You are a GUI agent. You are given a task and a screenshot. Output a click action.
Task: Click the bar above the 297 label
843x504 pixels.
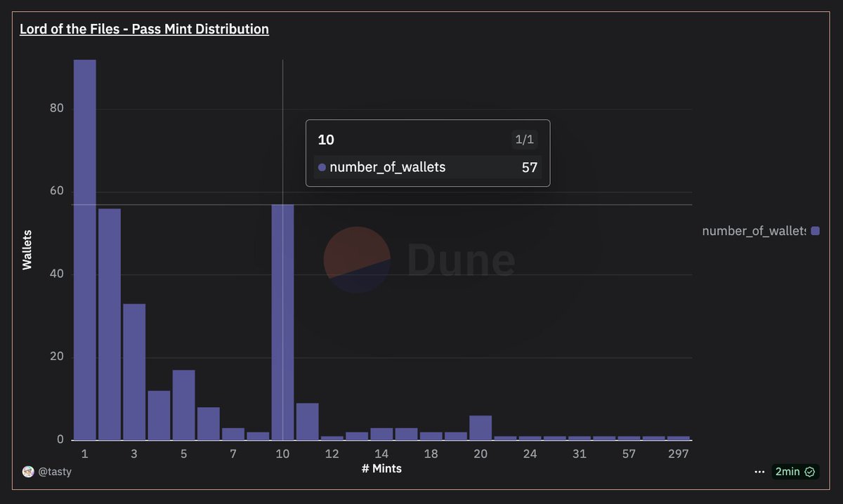678,437
